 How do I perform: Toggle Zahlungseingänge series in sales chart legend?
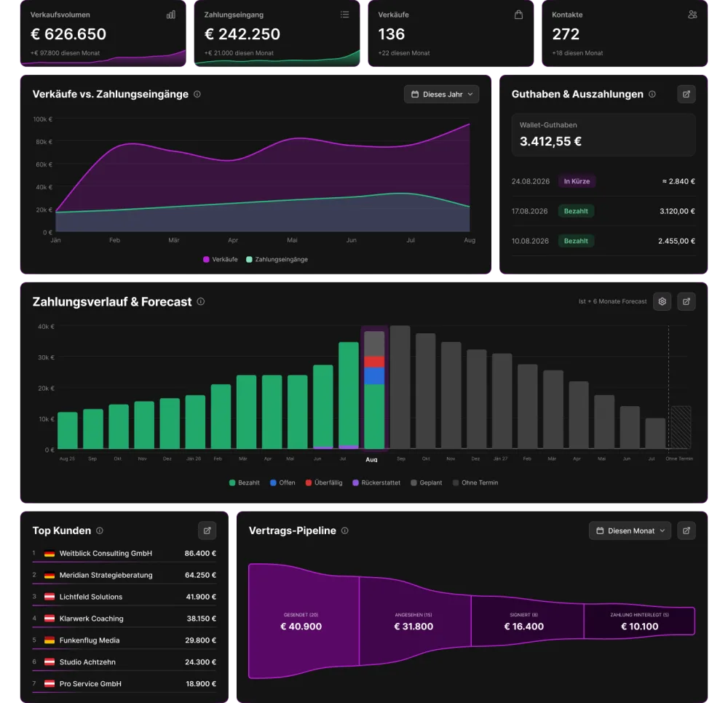[277, 259]
